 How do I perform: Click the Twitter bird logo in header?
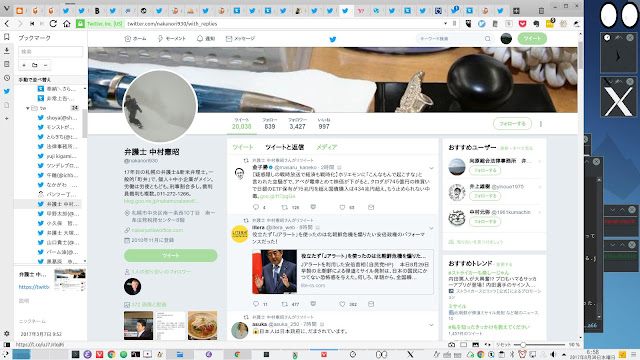pyautogui.click(x=333, y=39)
